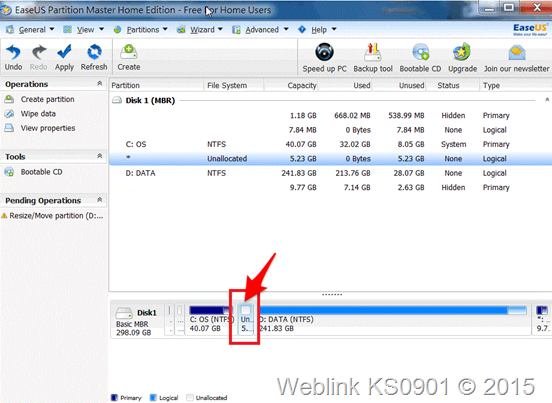Click Join our newsletter envelope icon
552x403 pixels.
tap(516, 53)
